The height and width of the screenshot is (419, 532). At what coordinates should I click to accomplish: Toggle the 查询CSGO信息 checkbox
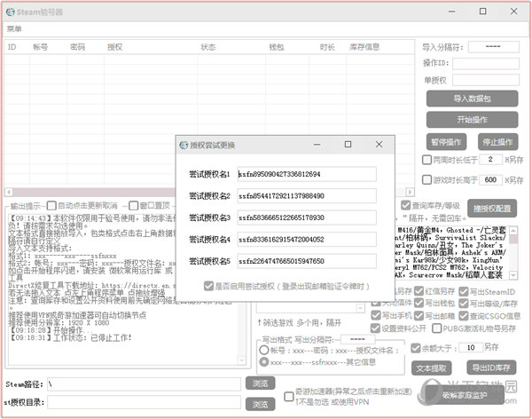(x=464, y=316)
